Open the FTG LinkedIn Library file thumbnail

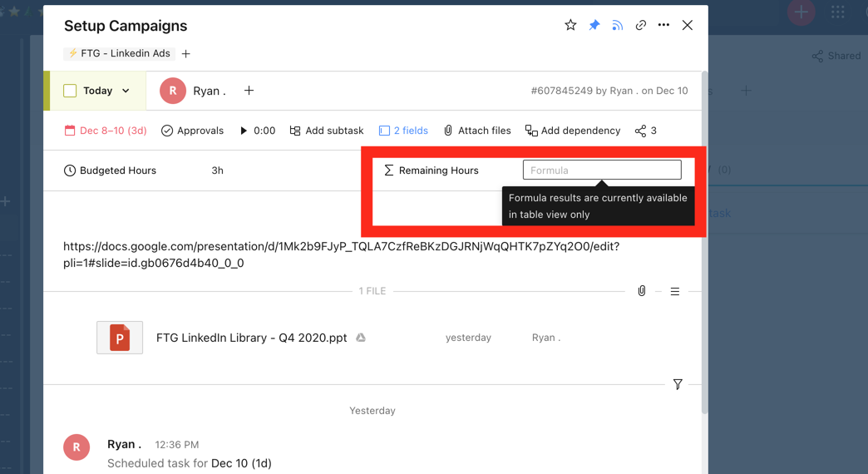[120, 338]
